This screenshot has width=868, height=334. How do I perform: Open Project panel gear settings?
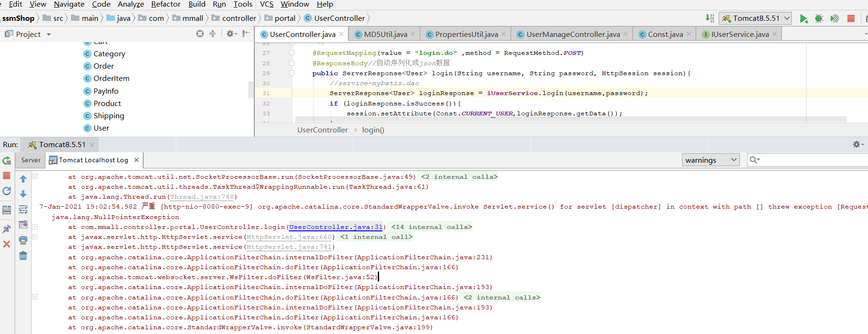(x=231, y=34)
